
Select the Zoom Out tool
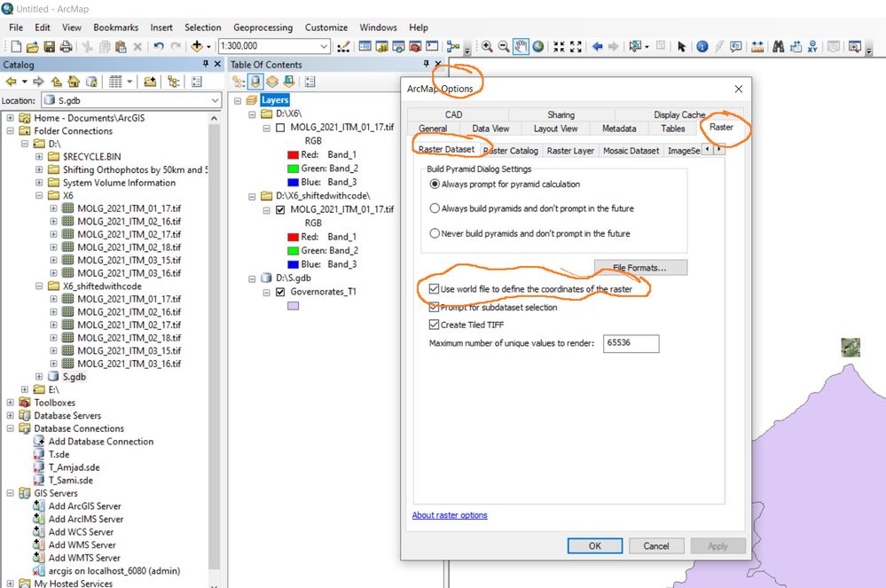[x=504, y=46]
